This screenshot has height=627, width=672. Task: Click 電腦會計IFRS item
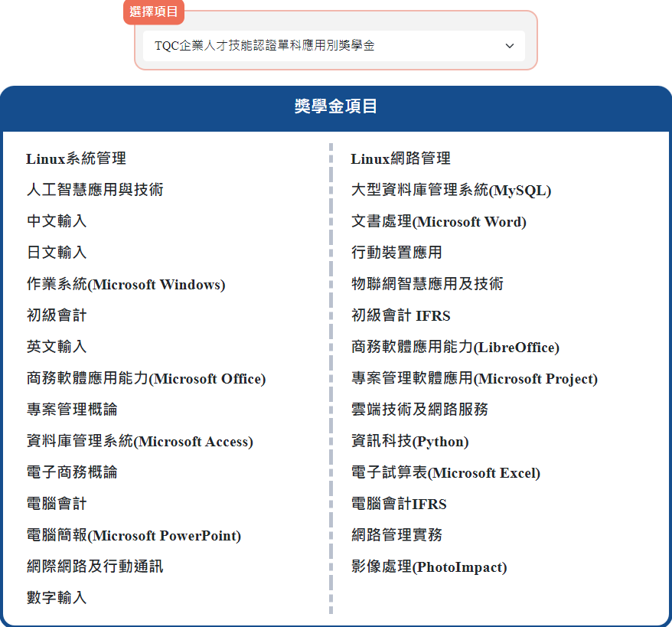(x=399, y=504)
